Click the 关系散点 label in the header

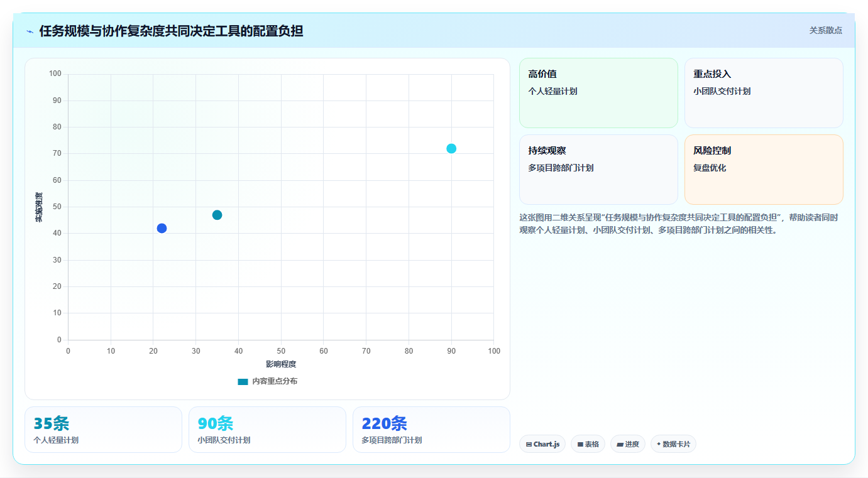point(825,30)
